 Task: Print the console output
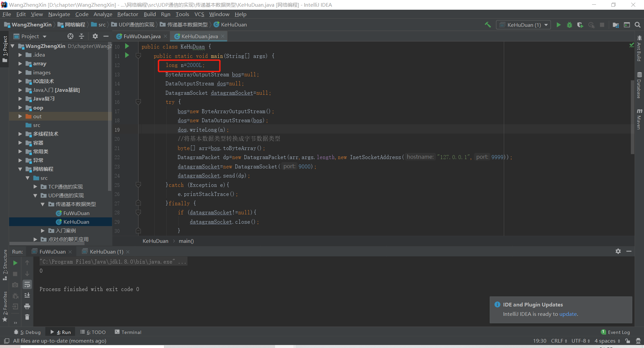pos(27,306)
